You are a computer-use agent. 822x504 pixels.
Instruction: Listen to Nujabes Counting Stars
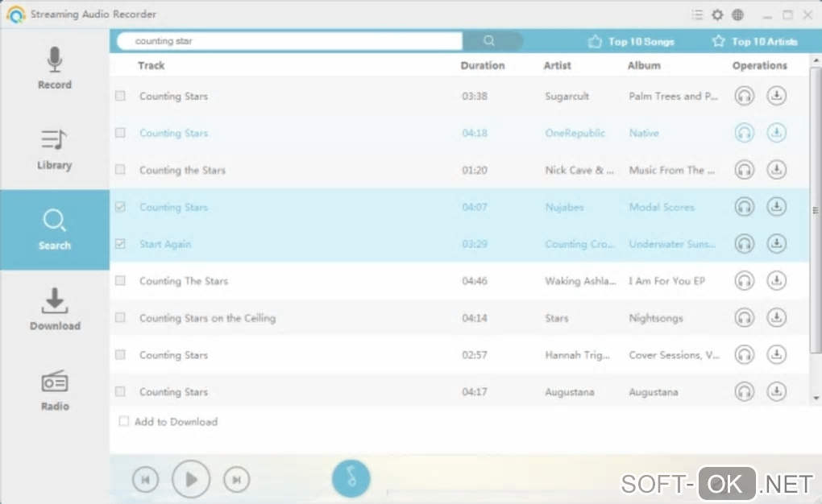(x=745, y=207)
